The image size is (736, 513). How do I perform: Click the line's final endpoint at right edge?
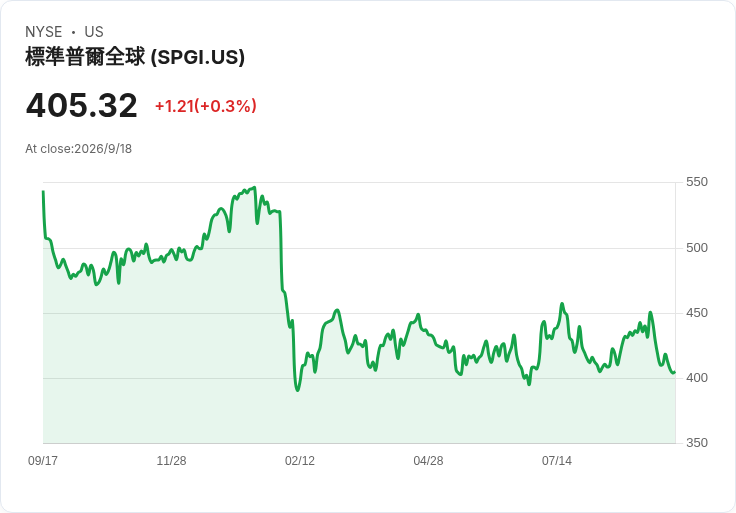pyautogui.click(x=675, y=373)
